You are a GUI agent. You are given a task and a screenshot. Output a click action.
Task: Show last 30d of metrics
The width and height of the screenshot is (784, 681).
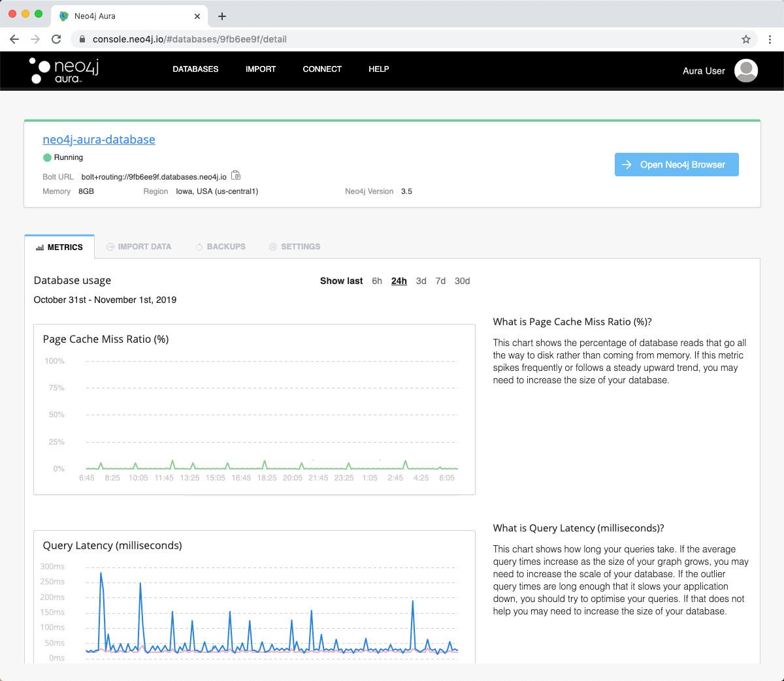[x=463, y=281]
